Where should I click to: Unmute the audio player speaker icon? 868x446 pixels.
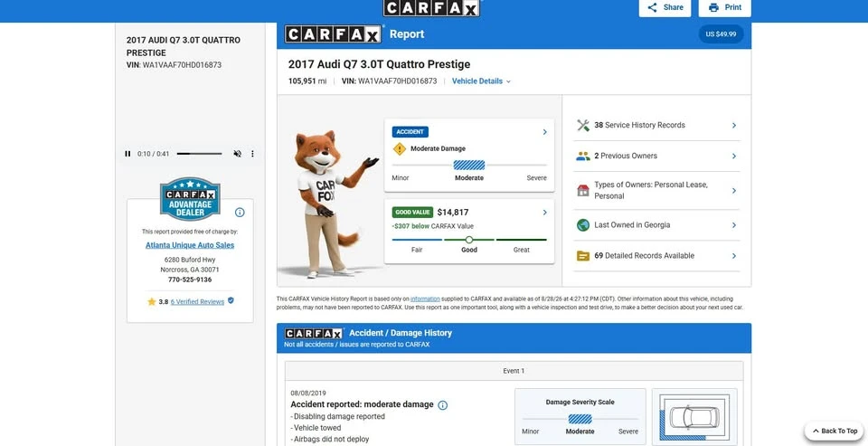(x=238, y=154)
